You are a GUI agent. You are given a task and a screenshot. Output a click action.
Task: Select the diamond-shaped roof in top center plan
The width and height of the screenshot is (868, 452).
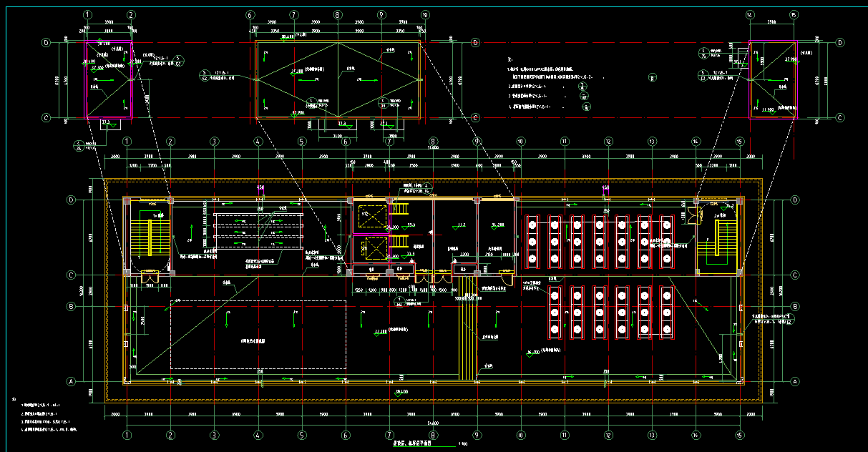tap(338, 79)
